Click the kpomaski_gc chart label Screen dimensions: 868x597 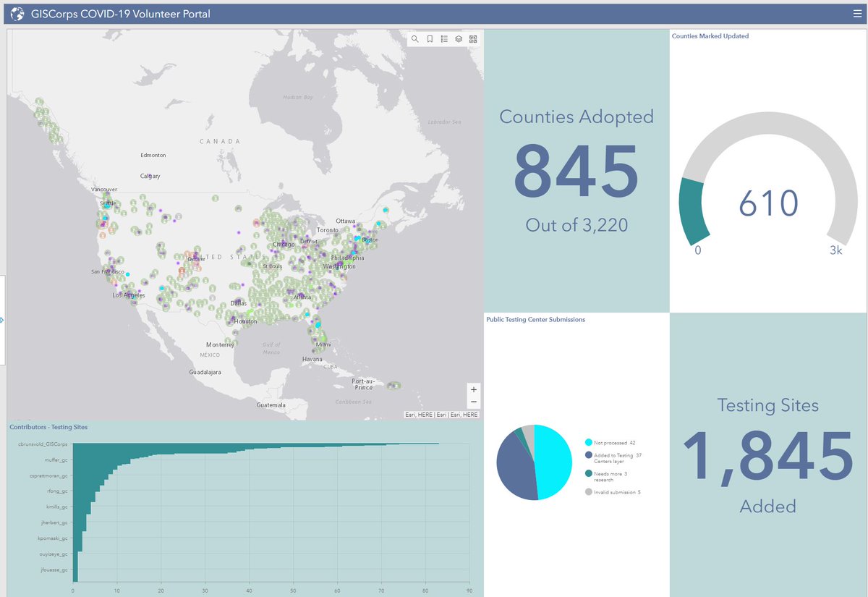[53, 538]
